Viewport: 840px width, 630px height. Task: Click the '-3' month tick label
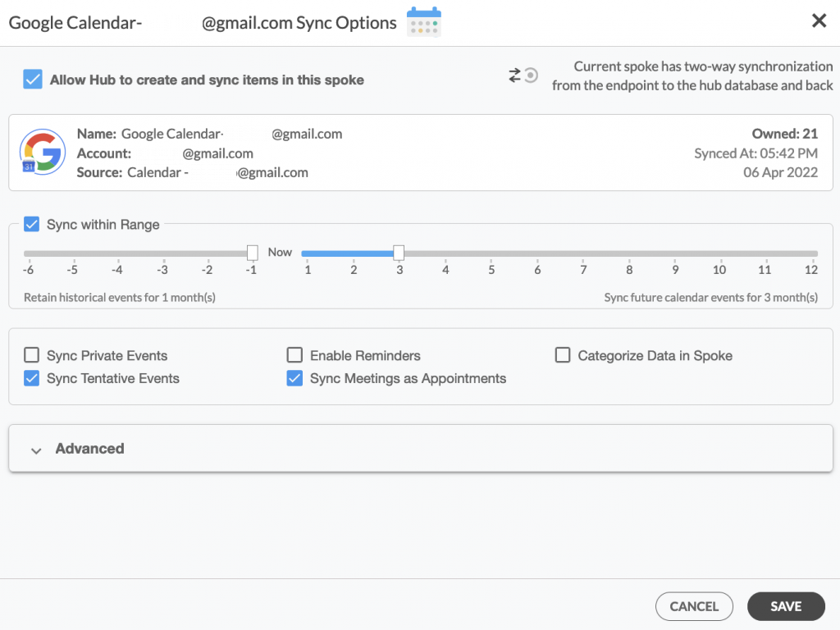(162, 270)
